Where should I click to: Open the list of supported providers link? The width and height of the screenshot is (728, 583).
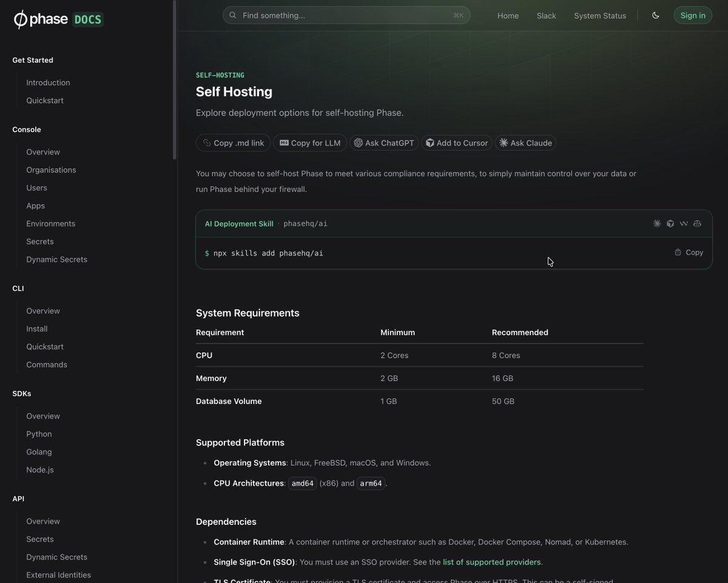point(491,562)
